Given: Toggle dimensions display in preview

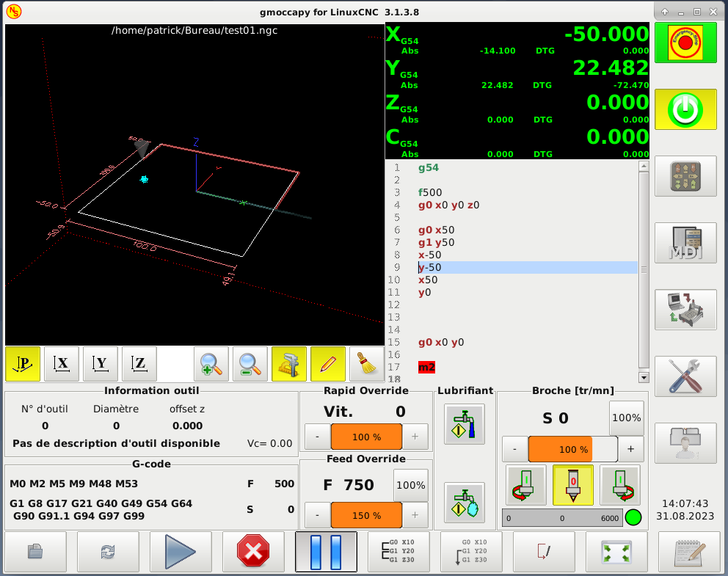Looking at the screenshot, I should tap(289, 364).
